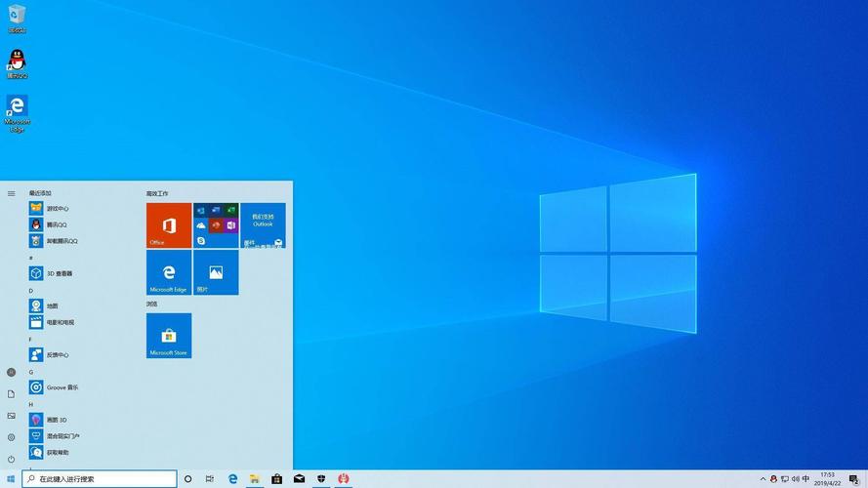Click the Cortana circle on taskbar
Image resolution: width=868 pixels, height=488 pixels.
[x=188, y=479]
